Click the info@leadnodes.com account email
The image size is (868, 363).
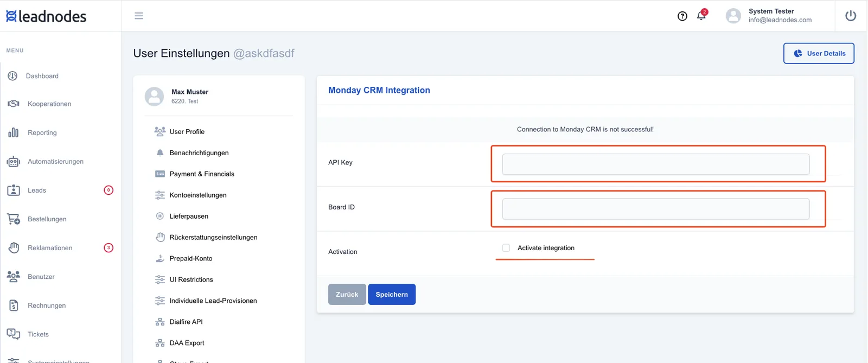[x=780, y=20]
